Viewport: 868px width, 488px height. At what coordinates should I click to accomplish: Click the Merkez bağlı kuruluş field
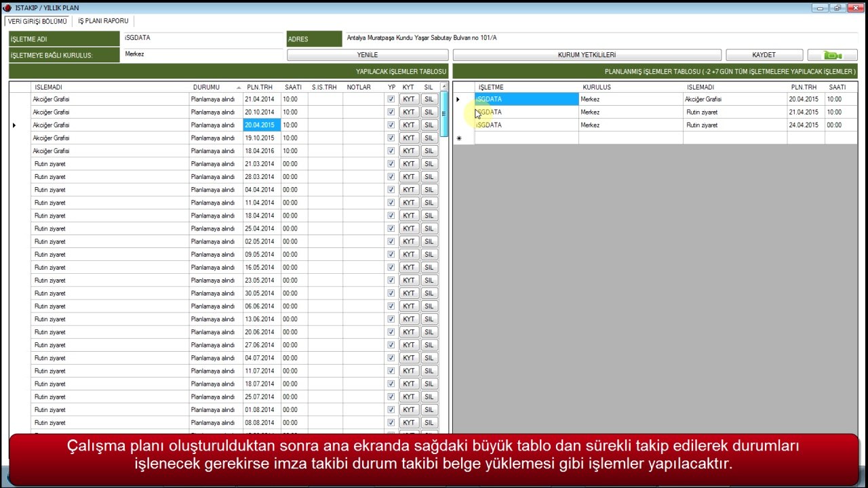[x=202, y=55]
